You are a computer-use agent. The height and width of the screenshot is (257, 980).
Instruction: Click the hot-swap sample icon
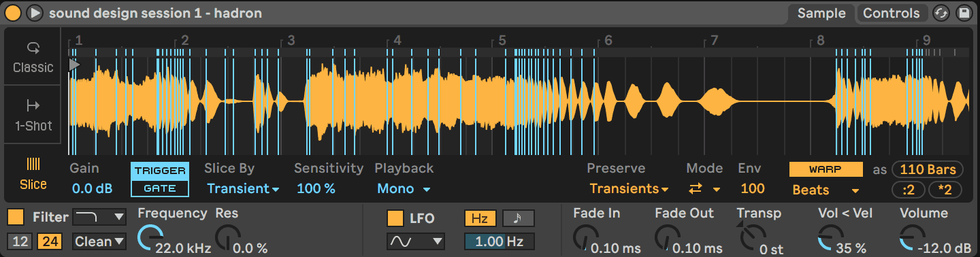point(941,13)
